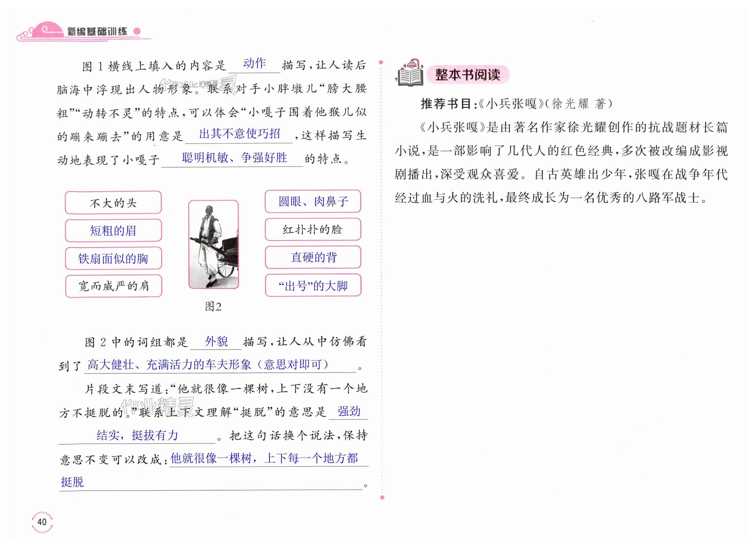Select the "出号"的大脚 box
This screenshot has width=756, height=549.
pos(313,285)
